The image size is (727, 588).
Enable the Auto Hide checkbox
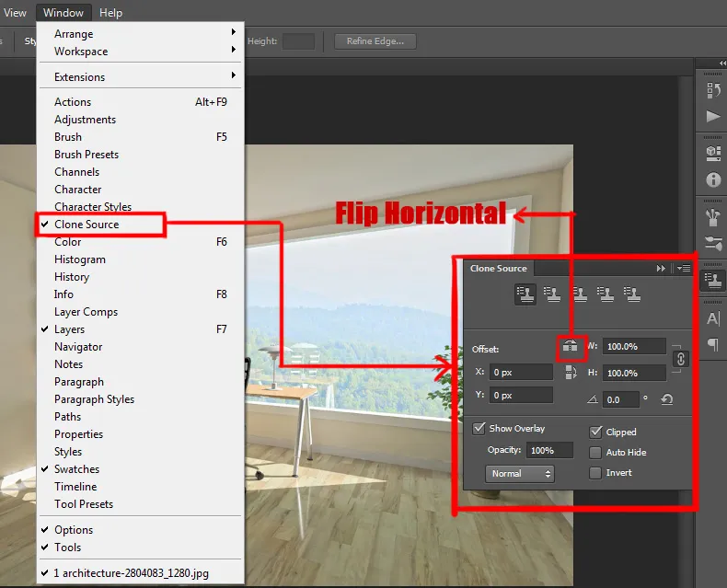(595, 453)
